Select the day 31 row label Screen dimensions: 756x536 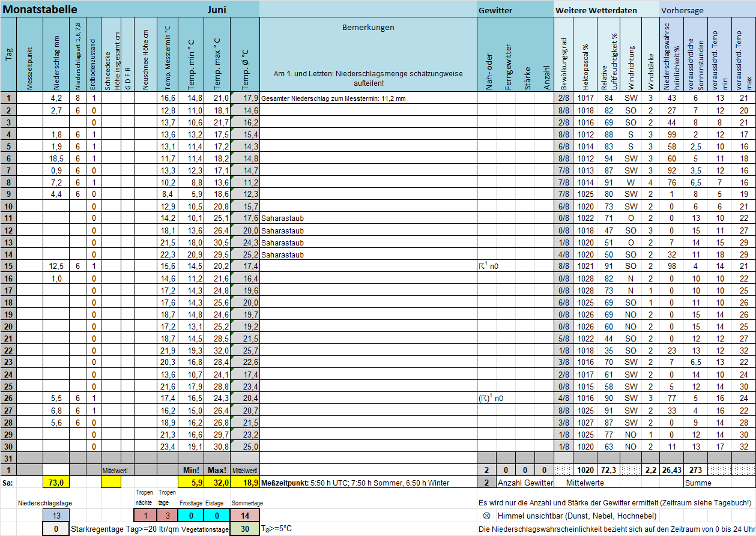9,458
